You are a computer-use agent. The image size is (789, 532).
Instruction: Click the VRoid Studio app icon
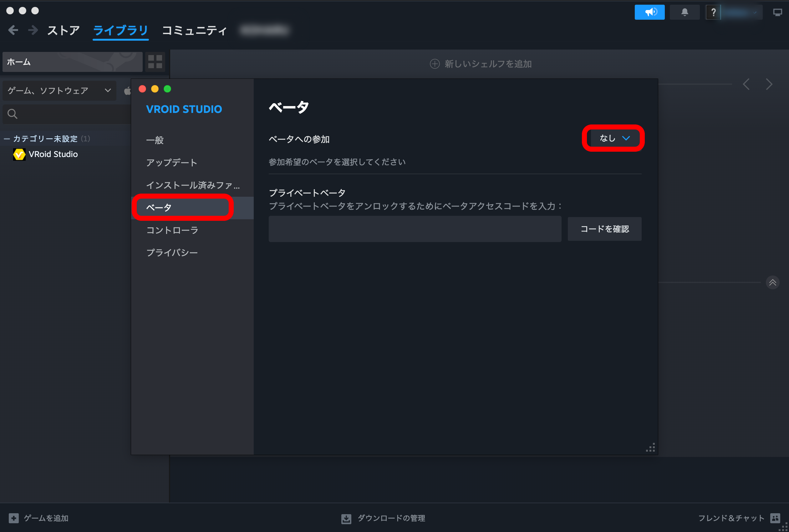(19, 155)
